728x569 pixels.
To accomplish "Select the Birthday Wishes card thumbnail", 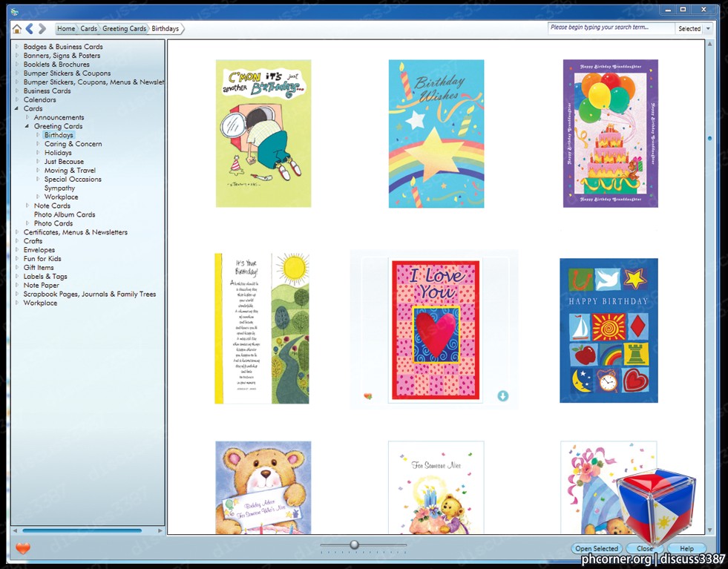I will [x=436, y=134].
